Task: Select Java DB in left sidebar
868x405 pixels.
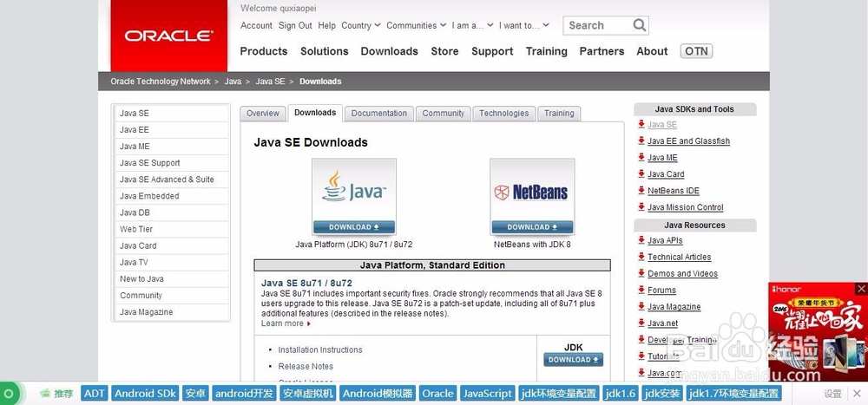Action: 172,213
